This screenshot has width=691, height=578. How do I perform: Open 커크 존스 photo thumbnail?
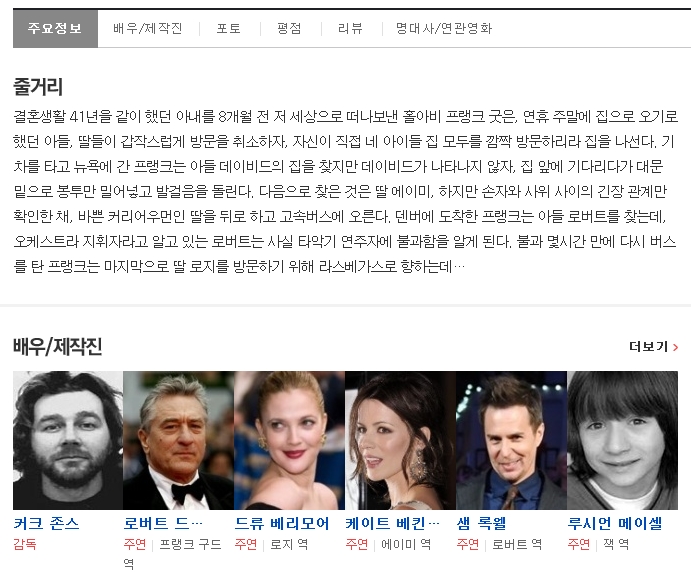(x=68, y=440)
